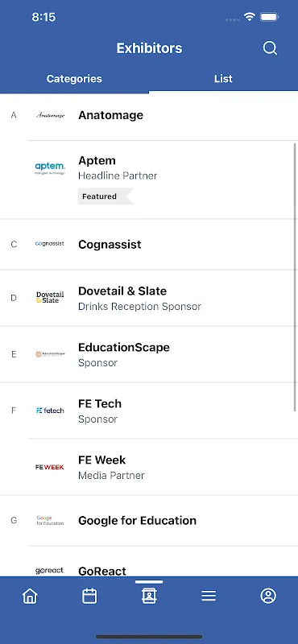Select the GoReact exhibitor row
The height and width of the screenshot is (644, 298).
coord(149,561)
